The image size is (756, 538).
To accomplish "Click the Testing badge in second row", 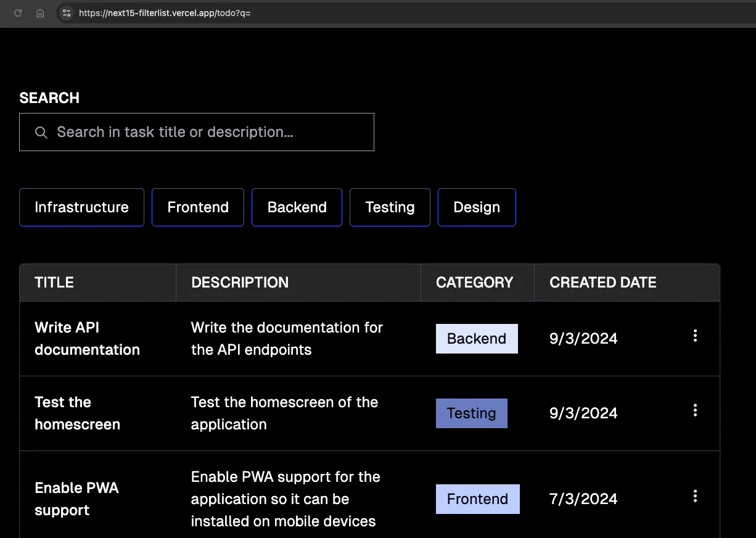I will pyautogui.click(x=471, y=413).
